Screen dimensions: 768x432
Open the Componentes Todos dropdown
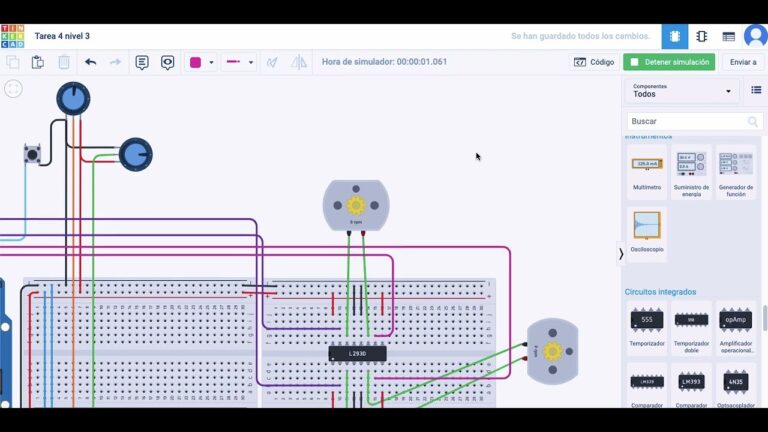tap(682, 91)
